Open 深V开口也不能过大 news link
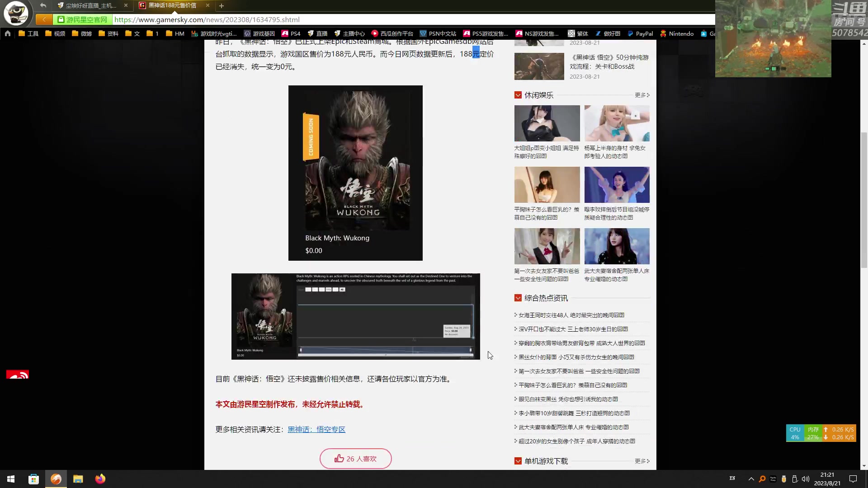Screen dimensions: 868x488 (573, 329)
